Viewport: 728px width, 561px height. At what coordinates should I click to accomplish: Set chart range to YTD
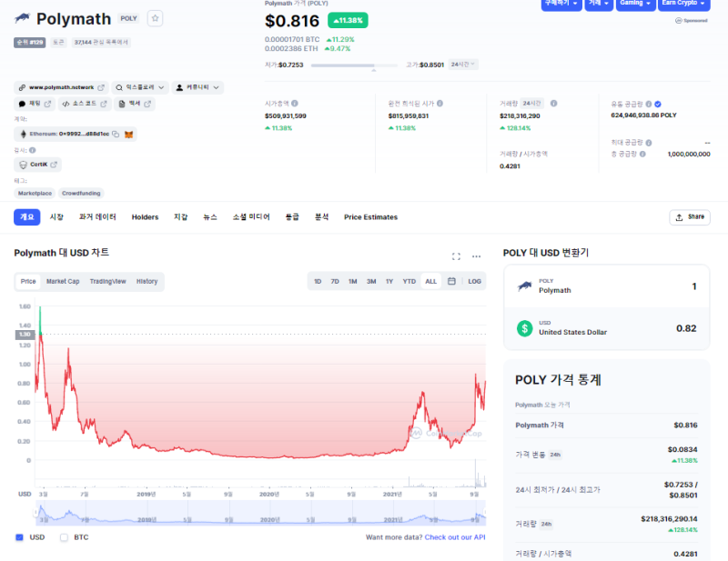coord(409,282)
